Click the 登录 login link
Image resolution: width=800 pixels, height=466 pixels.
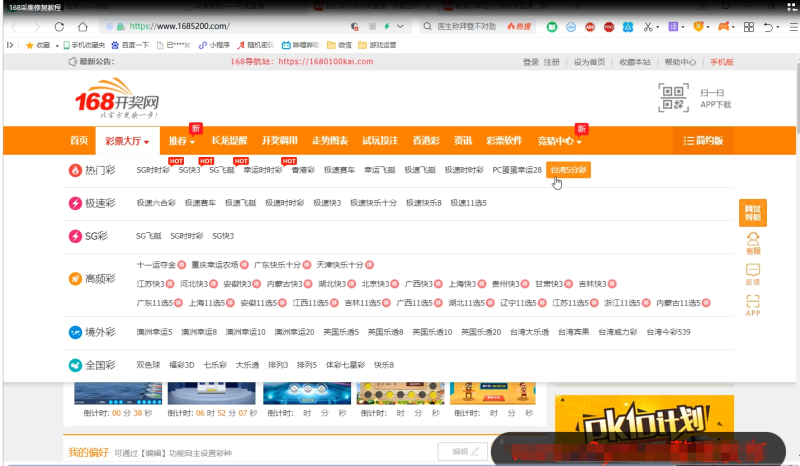click(531, 62)
